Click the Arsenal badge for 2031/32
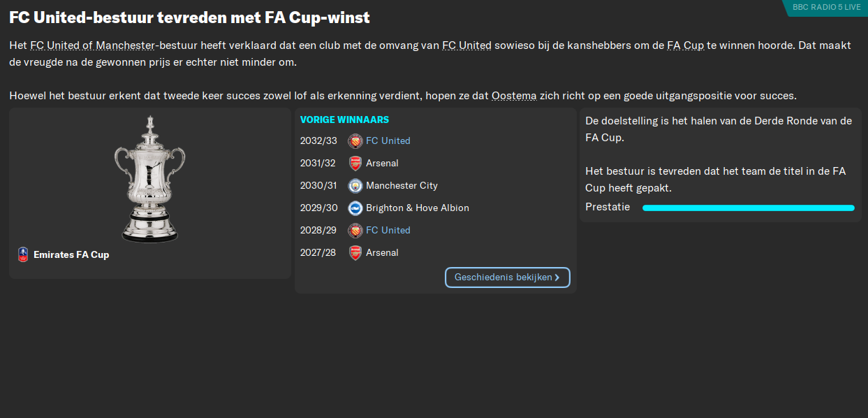Screen dimensions: 868x418 (355, 163)
